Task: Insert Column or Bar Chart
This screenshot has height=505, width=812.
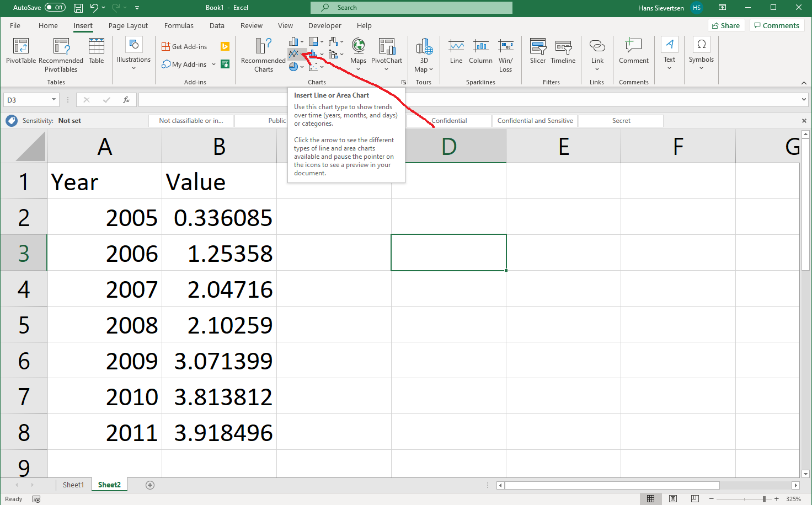Action: [296, 41]
